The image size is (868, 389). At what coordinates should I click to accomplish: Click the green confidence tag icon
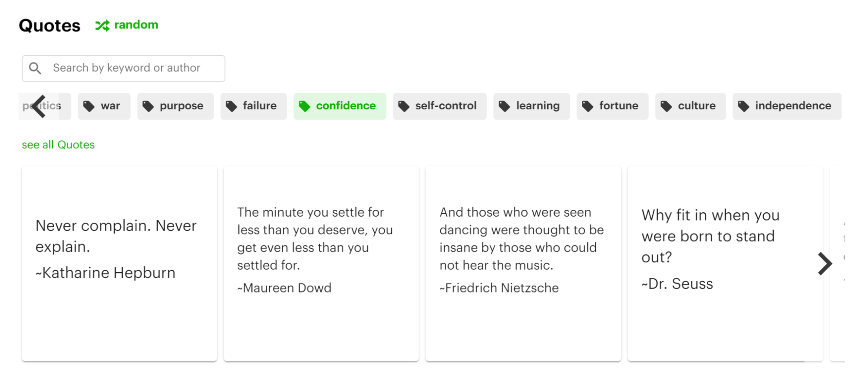click(304, 106)
